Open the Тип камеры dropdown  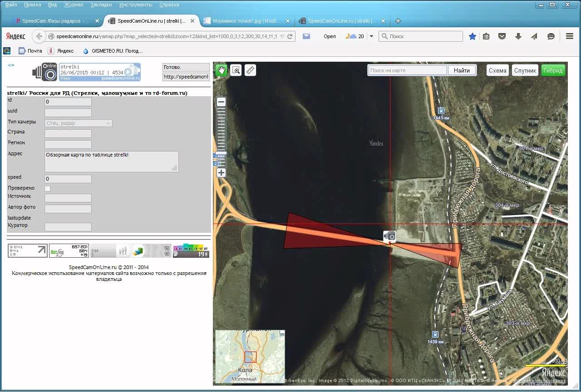click(78, 123)
